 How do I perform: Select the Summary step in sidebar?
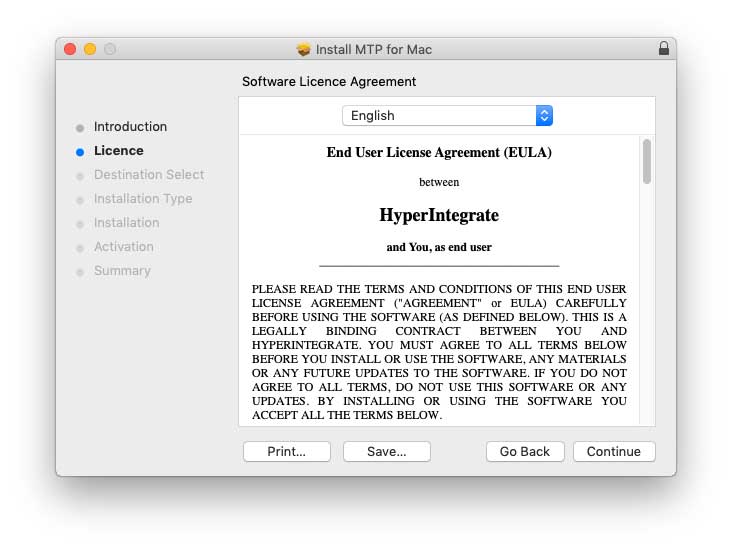point(122,271)
